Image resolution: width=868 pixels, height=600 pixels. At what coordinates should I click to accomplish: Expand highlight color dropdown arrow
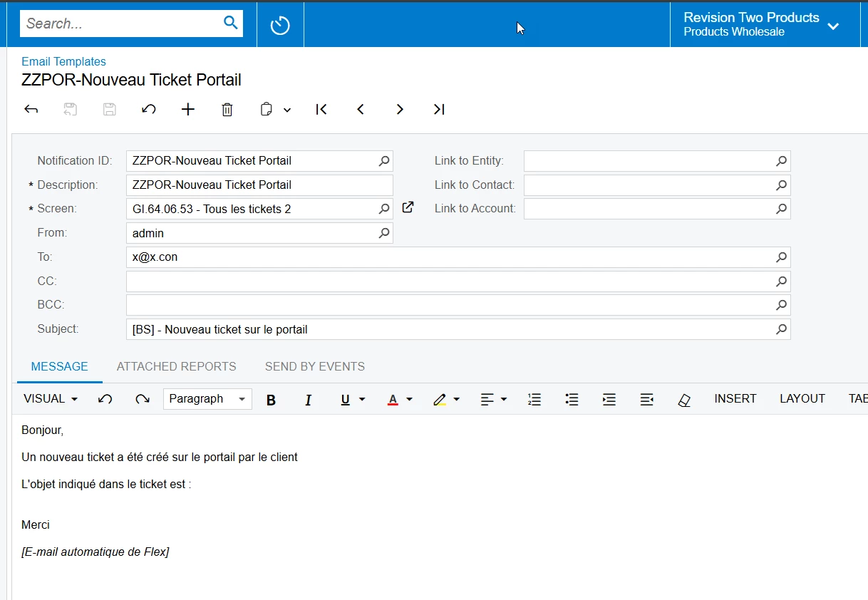click(x=457, y=400)
